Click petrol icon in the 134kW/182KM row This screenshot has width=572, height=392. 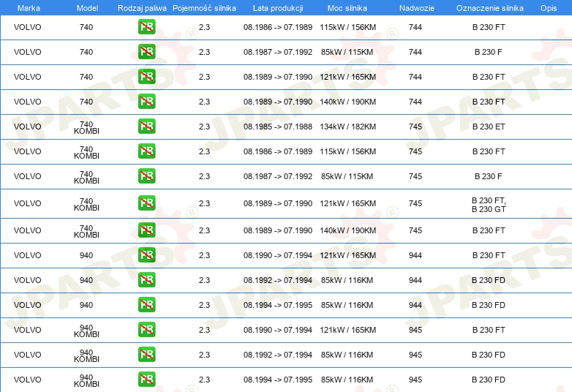coord(146,127)
